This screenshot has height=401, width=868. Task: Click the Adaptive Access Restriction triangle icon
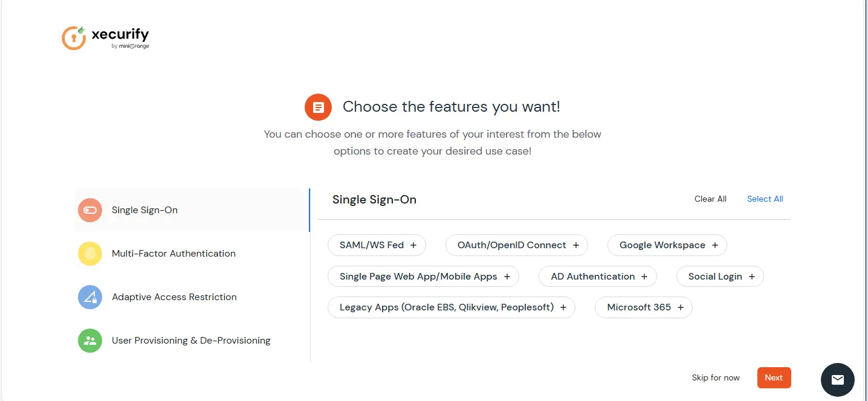tap(89, 297)
